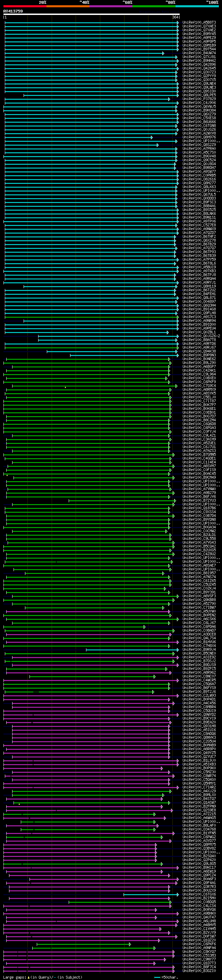The image size is (222, 980).
Task: Select hit label UniRef100_A7PRA0
Action: pyautogui.click(x=199, y=149)
